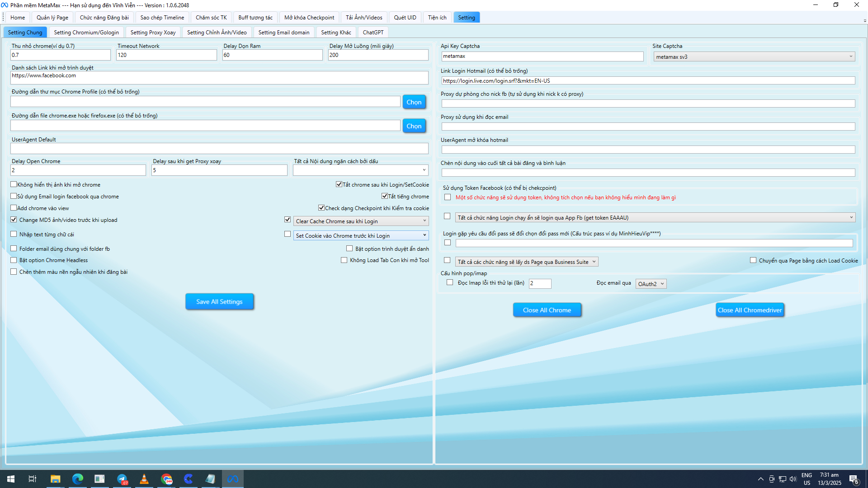Click the Imap retry count field
This screenshot has height=488, width=868.
point(540,283)
